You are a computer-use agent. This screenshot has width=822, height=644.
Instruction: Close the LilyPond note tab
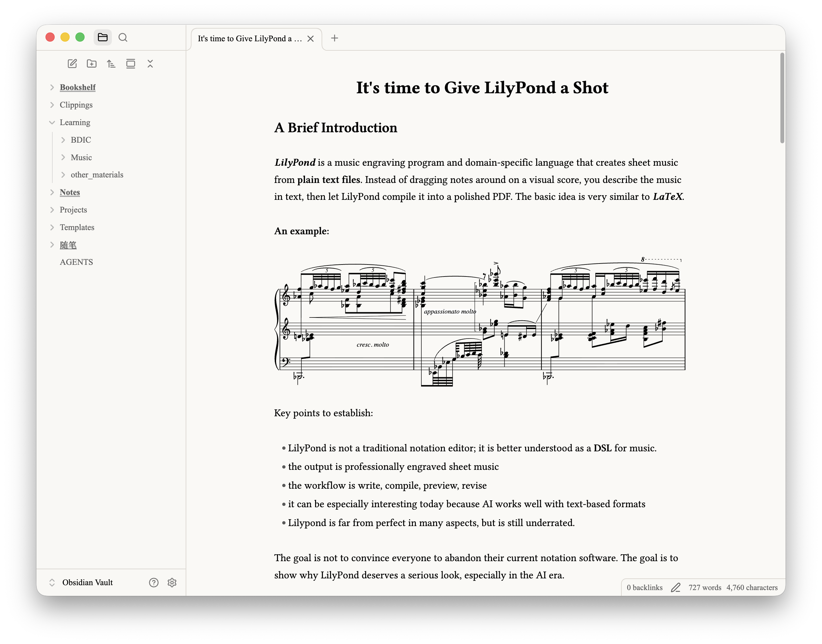click(311, 39)
